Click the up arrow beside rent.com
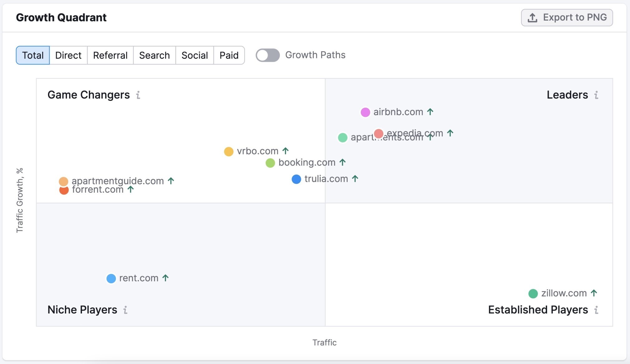 tap(166, 278)
